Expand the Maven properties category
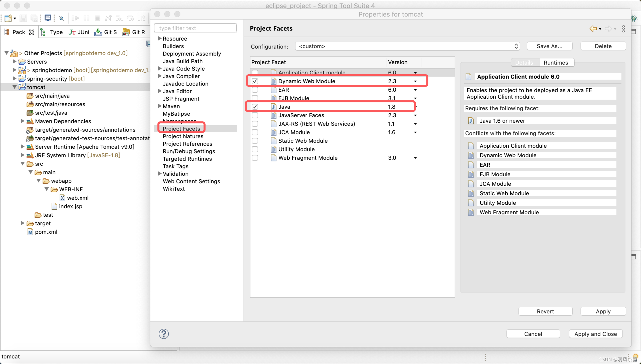Screen dimensions: 641x364 (159, 106)
